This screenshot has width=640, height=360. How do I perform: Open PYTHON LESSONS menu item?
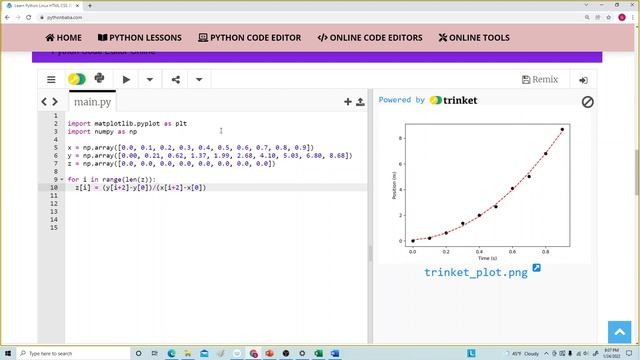point(140,38)
